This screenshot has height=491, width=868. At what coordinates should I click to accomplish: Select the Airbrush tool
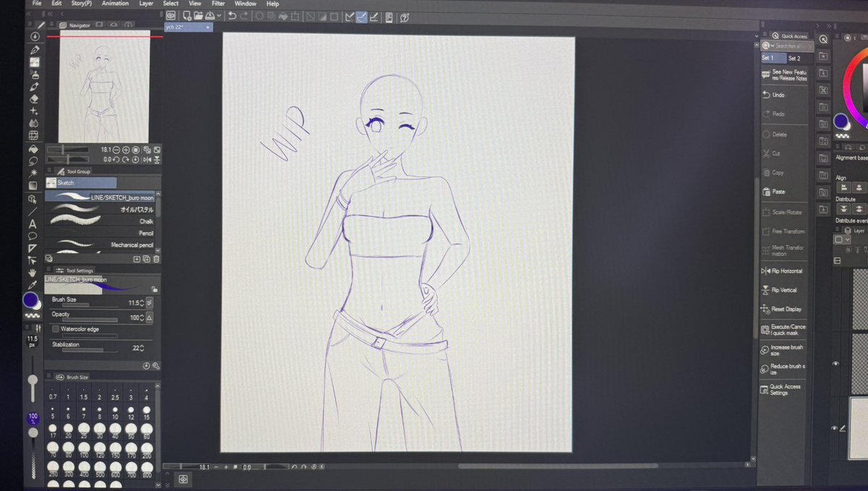point(33,74)
